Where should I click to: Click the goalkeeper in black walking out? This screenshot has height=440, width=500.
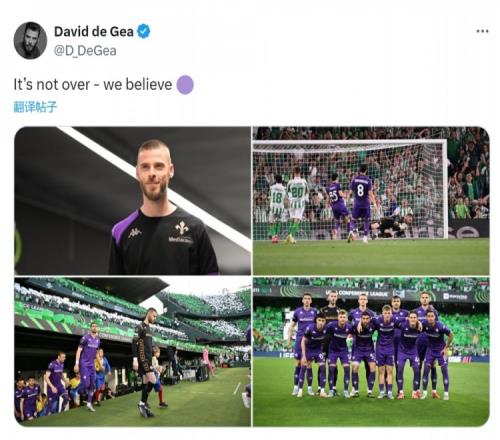click(146, 362)
